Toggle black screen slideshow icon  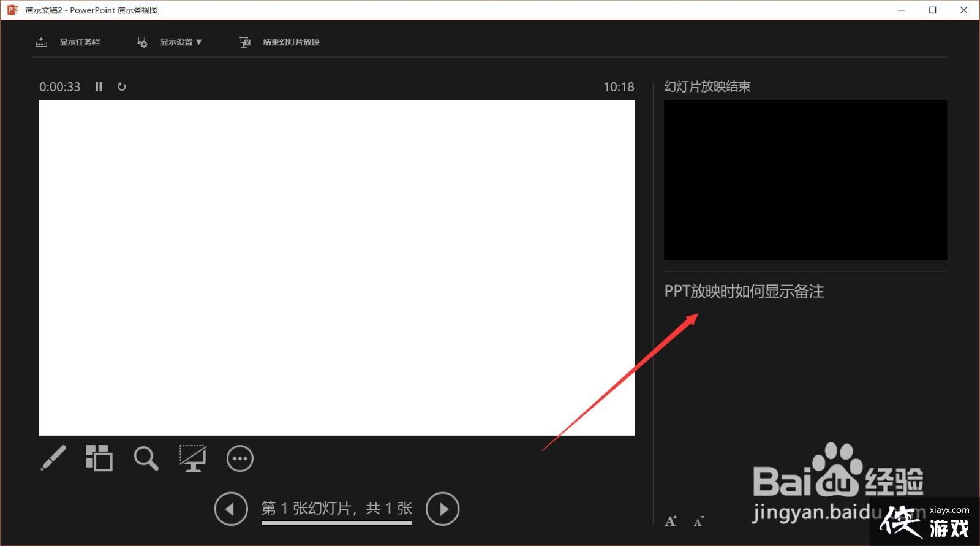tap(192, 458)
